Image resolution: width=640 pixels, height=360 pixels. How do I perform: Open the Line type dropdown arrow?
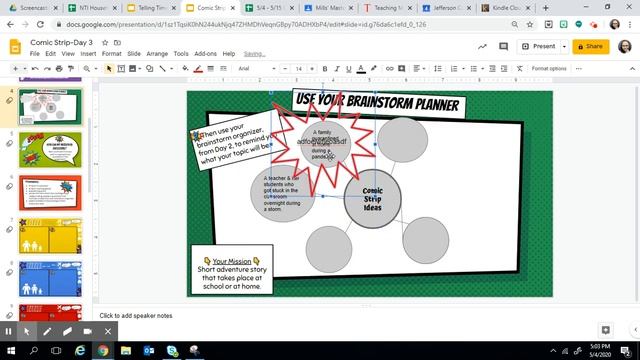tap(171, 69)
